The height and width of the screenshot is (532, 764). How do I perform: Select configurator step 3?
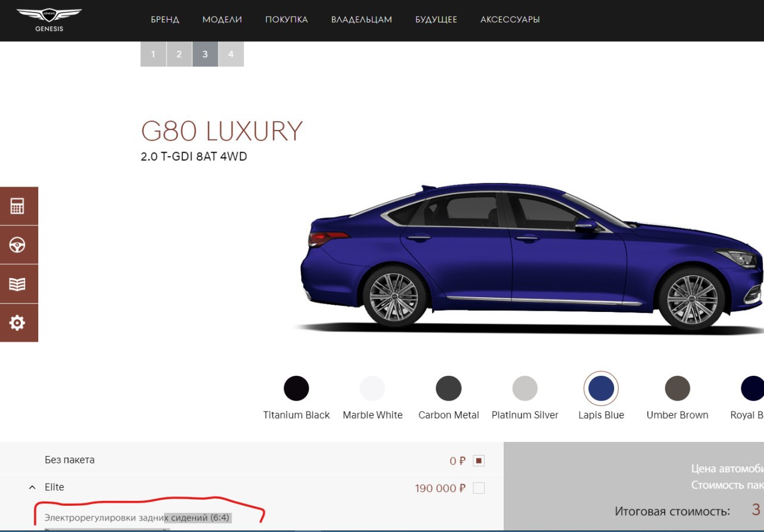(x=205, y=54)
